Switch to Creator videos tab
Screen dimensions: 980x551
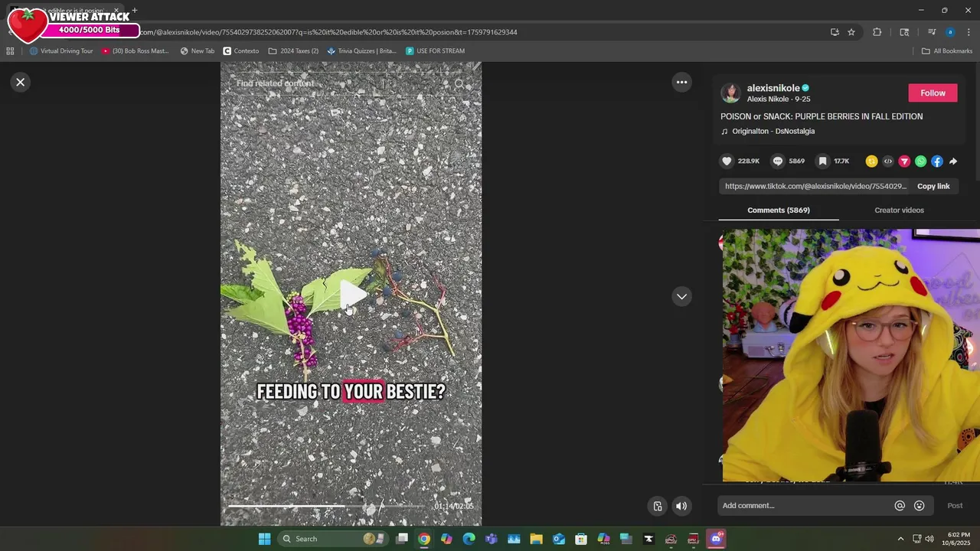click(899, 210)
